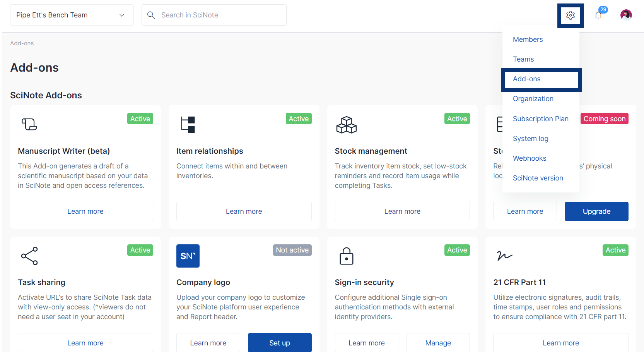The height and width of the screenshot is (352, 644).
Task: Click the Sign-in security padlock icon
Action: (x=346, y=256)
